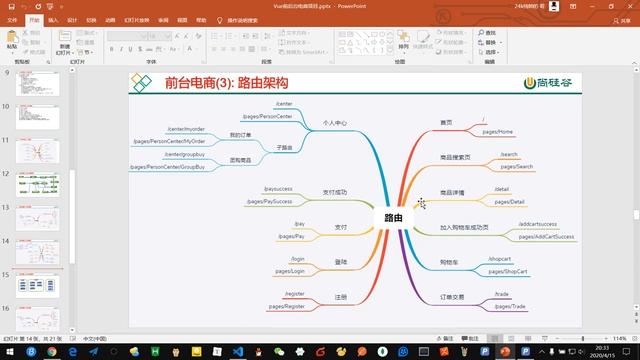640x360 pixels.
Task: Click the zoom in plus button
Action: pyautogui.click(x=606, y=339)
